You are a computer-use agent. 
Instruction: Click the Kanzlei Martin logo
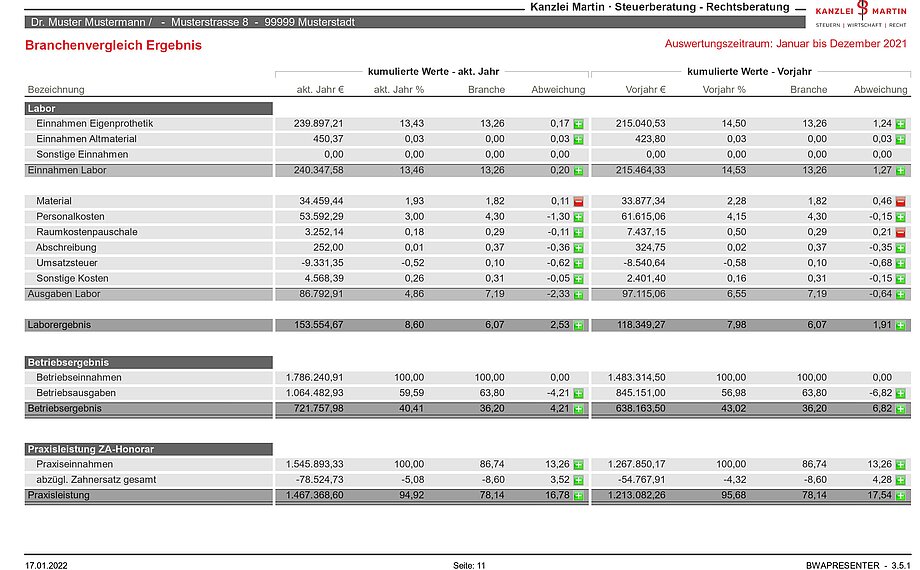click(x=861, y=14)
